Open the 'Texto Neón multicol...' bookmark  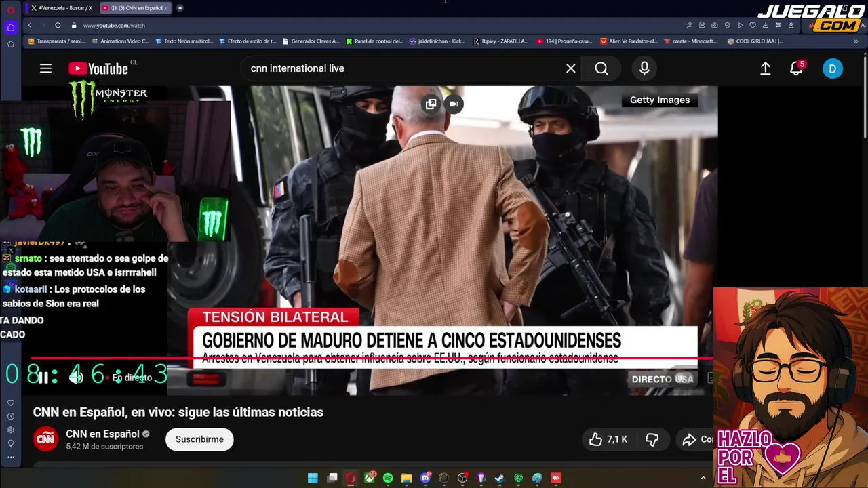[x=184, y=41]
